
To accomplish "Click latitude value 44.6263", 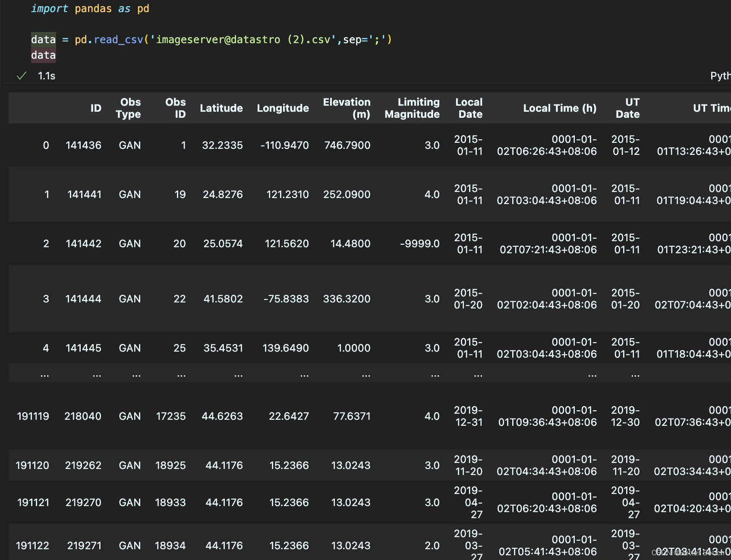I will coord(222,416).
